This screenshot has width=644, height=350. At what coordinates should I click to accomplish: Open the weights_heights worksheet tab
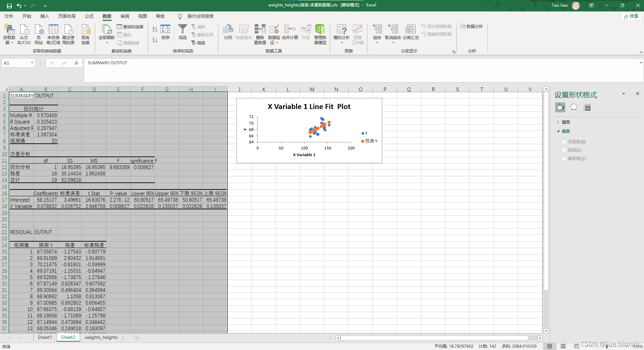(x=101, y=337)
